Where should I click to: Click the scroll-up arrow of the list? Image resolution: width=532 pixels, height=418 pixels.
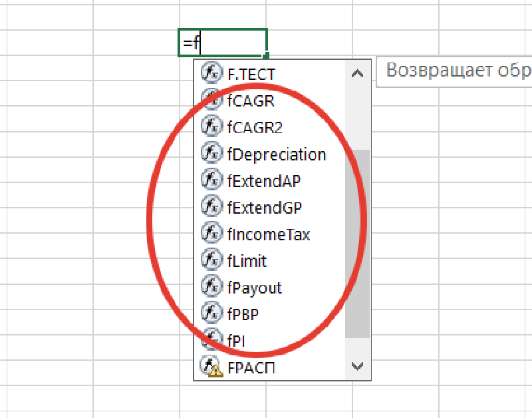pyautogui.click(x=358, y=73)
